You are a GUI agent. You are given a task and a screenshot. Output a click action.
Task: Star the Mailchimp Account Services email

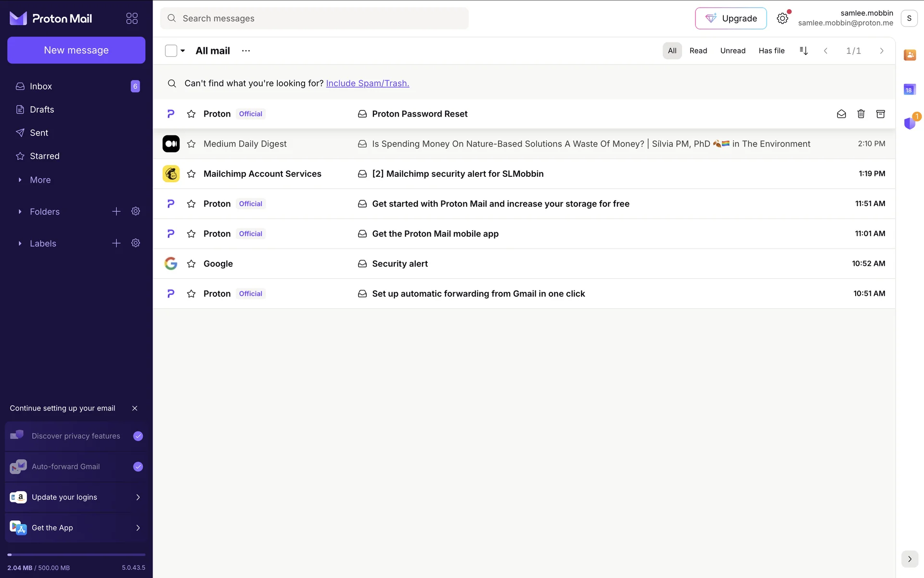click(191, 174)
